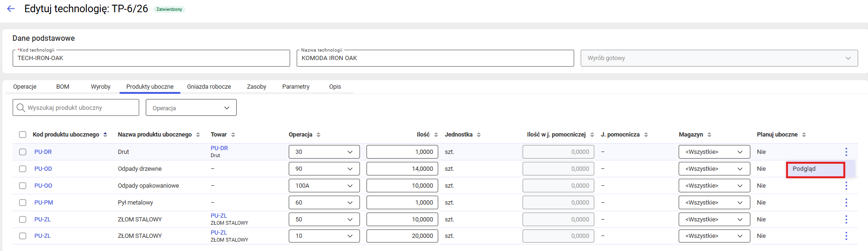Click the Pył metalowy name cell
868x251 pixels.
tap(135, 203)
